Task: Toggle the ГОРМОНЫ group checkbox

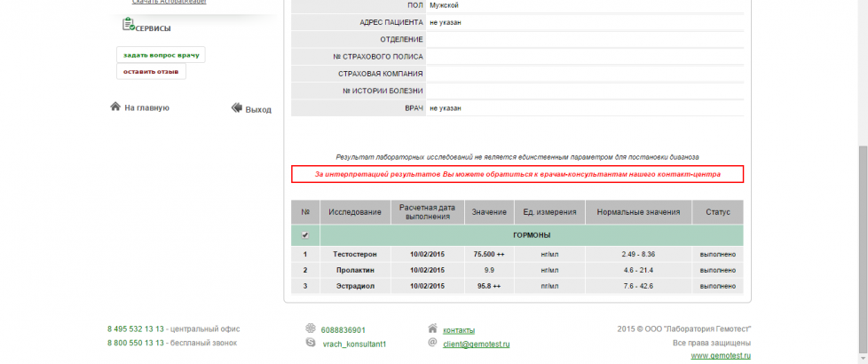Action: click(304, 235)
